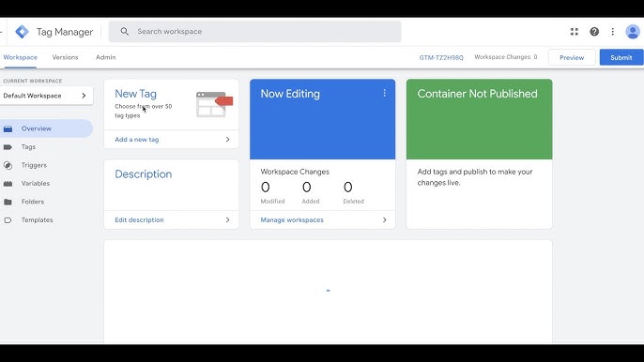The image size is (644, 362).
Task: Click the New Tag illustration graphic
Action: (x=214, y=104)
